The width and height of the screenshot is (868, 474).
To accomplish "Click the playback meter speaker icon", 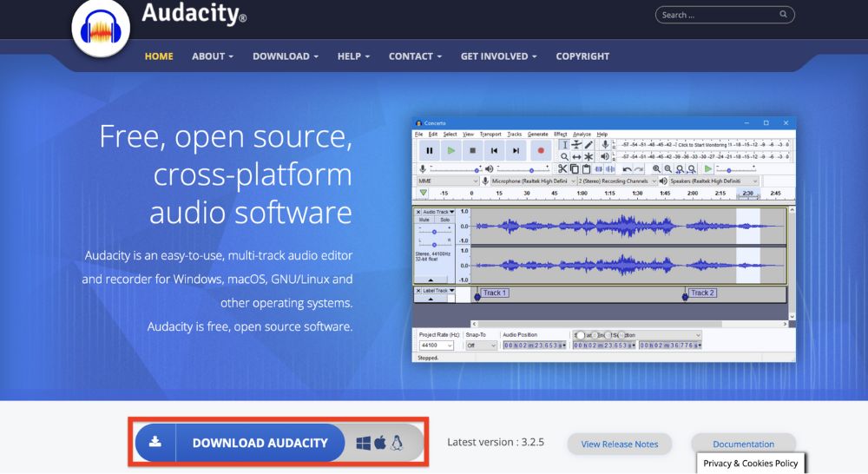I will tap(605, 157).
